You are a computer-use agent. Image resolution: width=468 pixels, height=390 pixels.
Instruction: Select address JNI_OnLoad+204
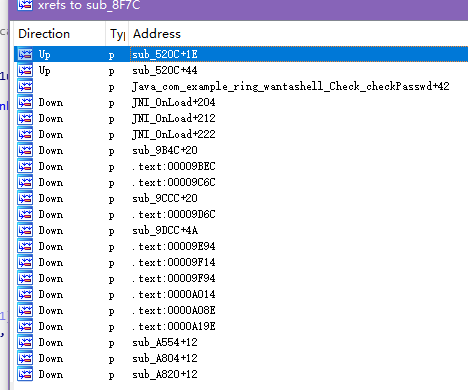click(174, 102)
